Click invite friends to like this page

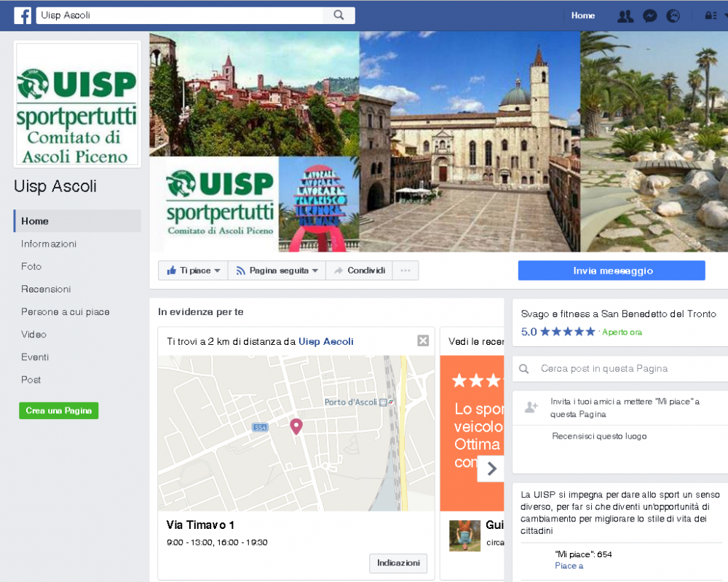pos(625,407)
